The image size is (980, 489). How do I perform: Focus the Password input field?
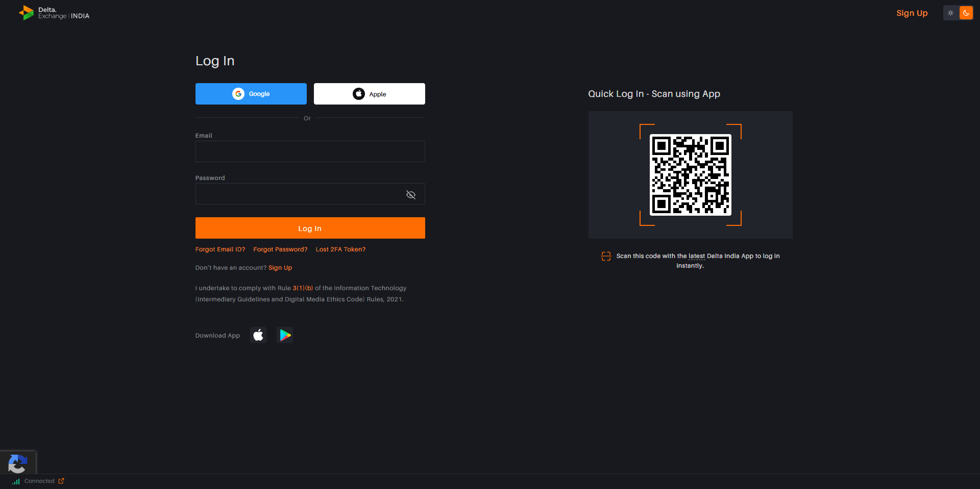pyautogui.click(x=310, y=194)
